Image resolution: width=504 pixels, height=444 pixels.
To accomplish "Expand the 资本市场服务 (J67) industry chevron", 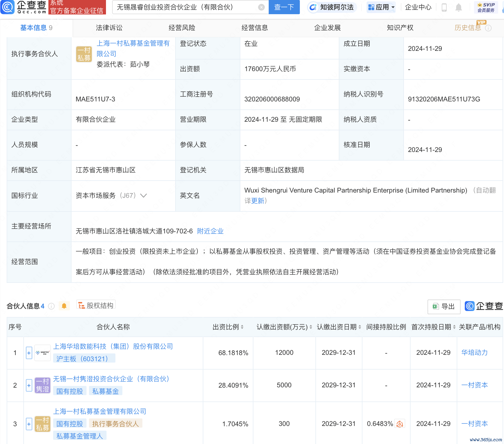I will (x=144, y=196).
